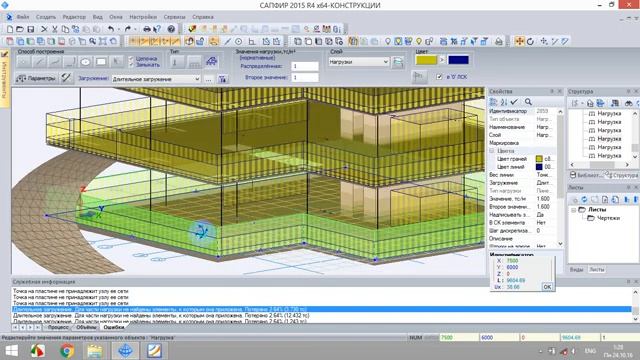640x360 pixels.
Task: Choose the distributed load type icon
Action: click(194, 62)
